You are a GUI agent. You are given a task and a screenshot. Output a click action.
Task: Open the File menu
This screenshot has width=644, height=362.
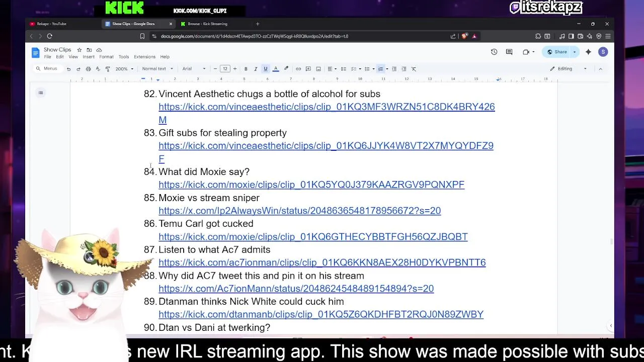(x=47, y=57)
